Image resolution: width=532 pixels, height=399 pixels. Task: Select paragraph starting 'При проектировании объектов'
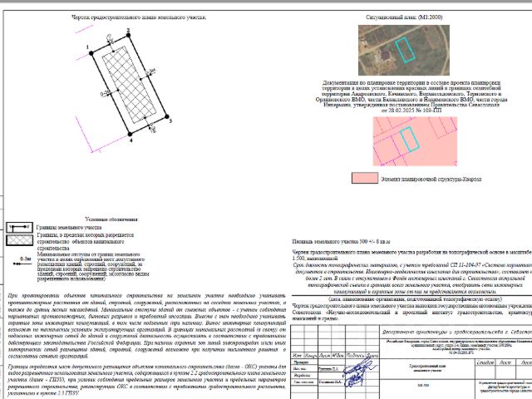(147, 326)
